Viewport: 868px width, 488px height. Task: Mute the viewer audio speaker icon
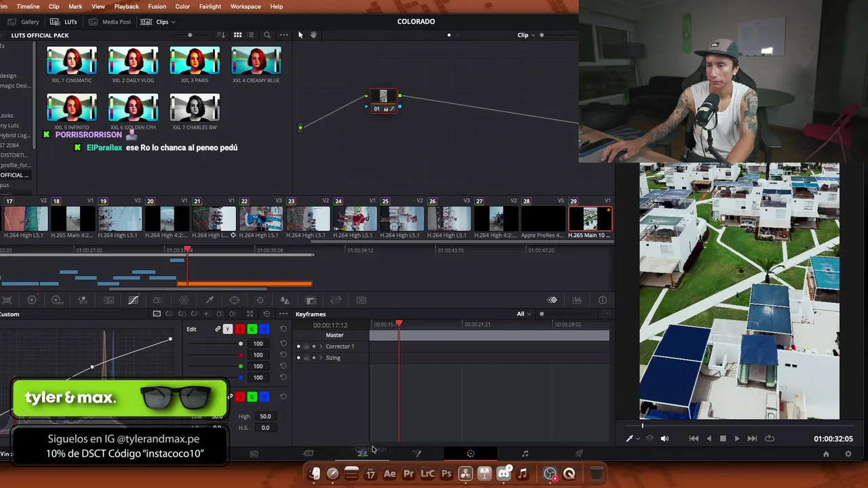click(665, 439)
